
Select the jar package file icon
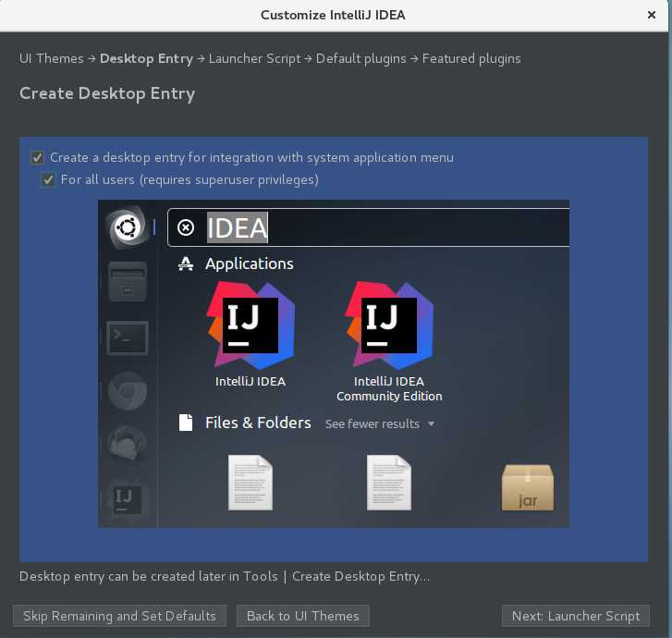pos(528,488)
